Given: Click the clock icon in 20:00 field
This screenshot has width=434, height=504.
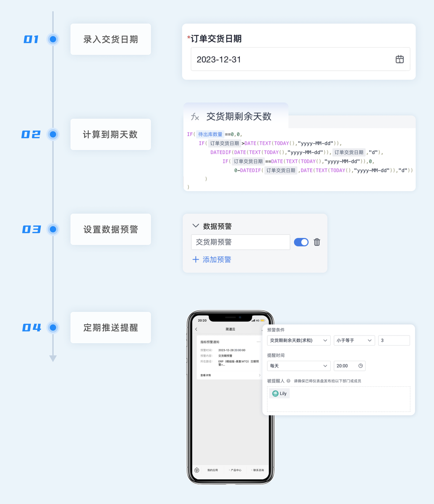Looking at the screenshot, I should (x=360, y=366).
